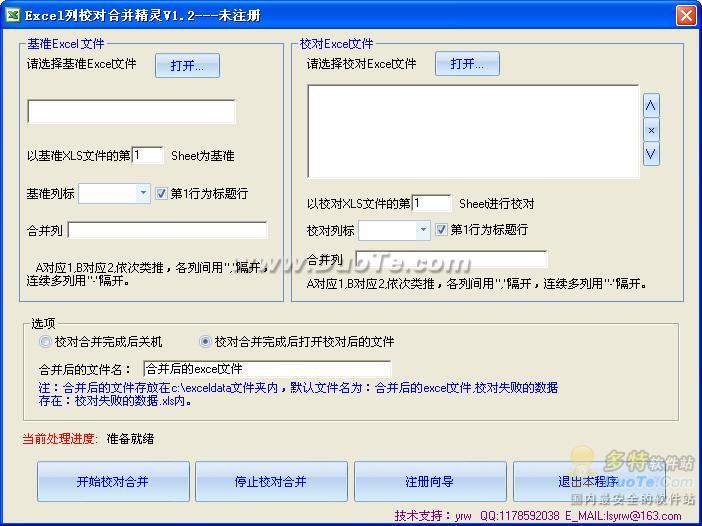Screen dimensions: 702x526
Task: Expand the 基准列标 dropdown
Action: (143, 193)
